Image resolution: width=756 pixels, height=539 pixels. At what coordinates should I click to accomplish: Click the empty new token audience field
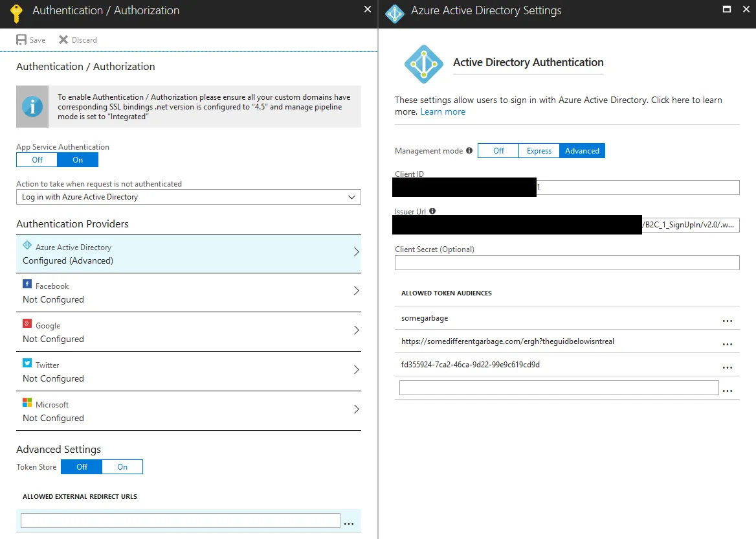point(559,387)
